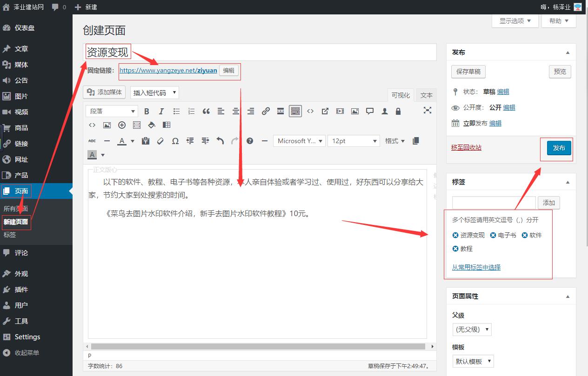
Task: Open the 12pt font size dropdown
Action: (x=354, y=141)
